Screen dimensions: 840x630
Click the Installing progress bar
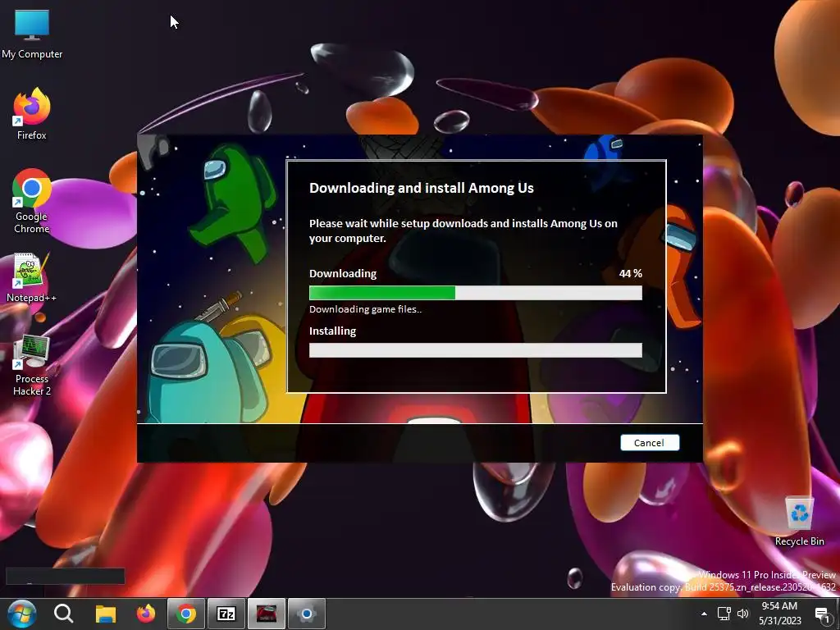476,349
